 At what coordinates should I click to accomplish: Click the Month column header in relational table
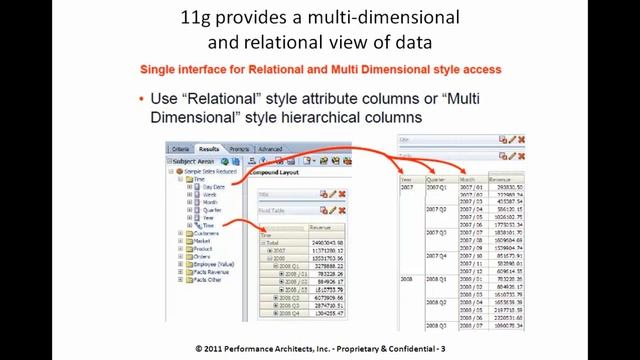[x=473, y=180]
